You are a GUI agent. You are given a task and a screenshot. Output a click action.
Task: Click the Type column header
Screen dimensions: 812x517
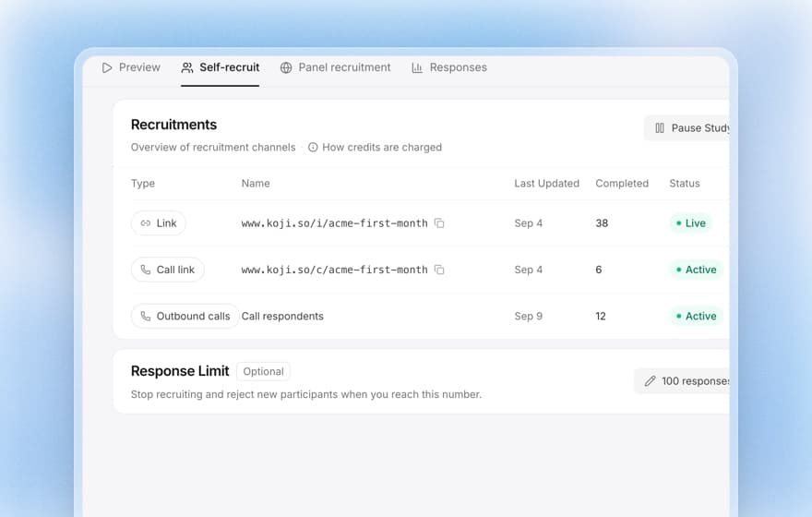pyautogui.click(x=143, y=184)
